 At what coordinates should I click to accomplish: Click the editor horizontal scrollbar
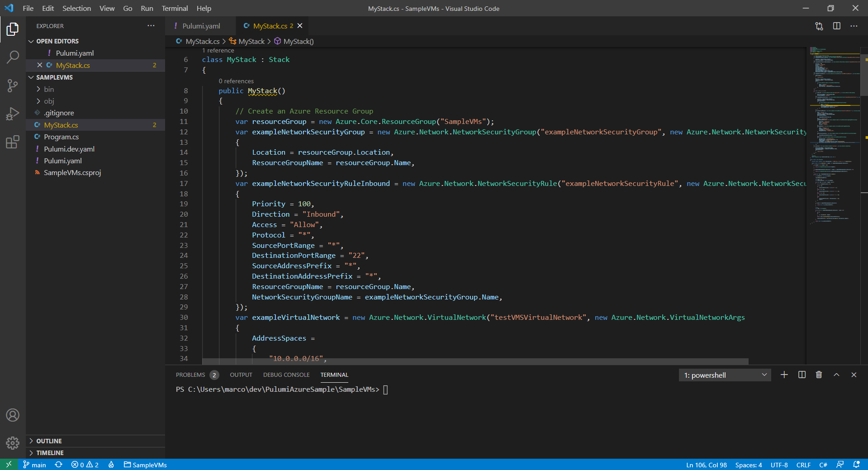[x=475, y=361]
